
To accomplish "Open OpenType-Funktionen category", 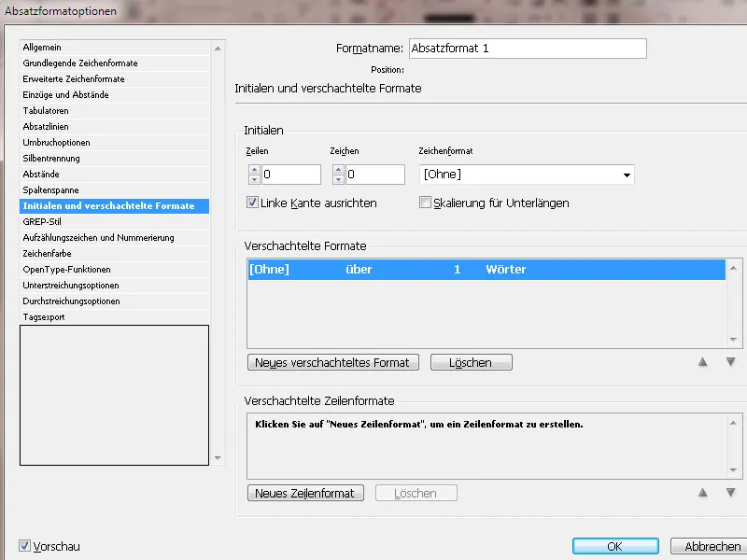I will coord(114,270).
